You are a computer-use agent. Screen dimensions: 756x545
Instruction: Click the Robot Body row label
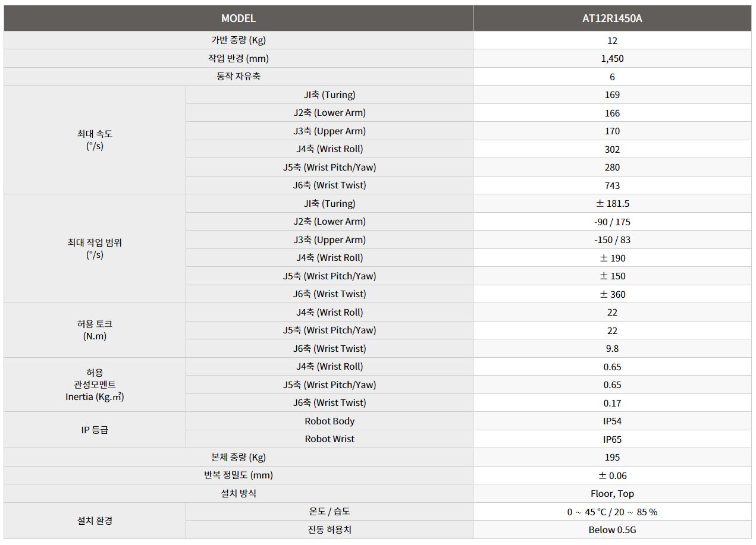tap(330, 421)
